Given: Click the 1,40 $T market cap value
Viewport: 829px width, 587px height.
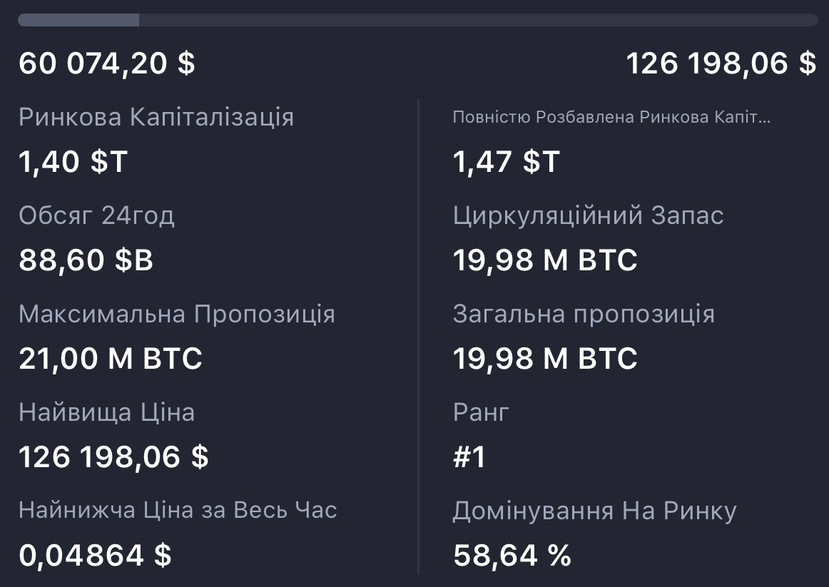Looking at the screenshot, I should point(73,161).
